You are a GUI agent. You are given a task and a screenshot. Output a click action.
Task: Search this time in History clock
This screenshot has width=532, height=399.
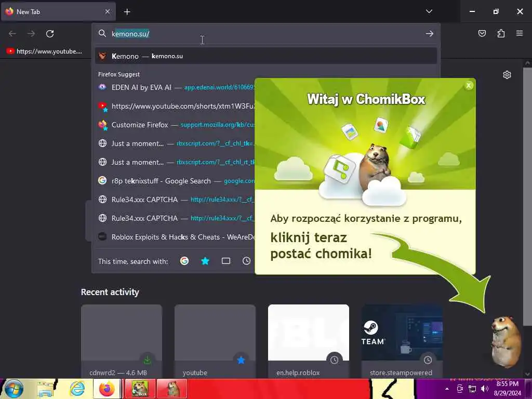pos(247,261)
